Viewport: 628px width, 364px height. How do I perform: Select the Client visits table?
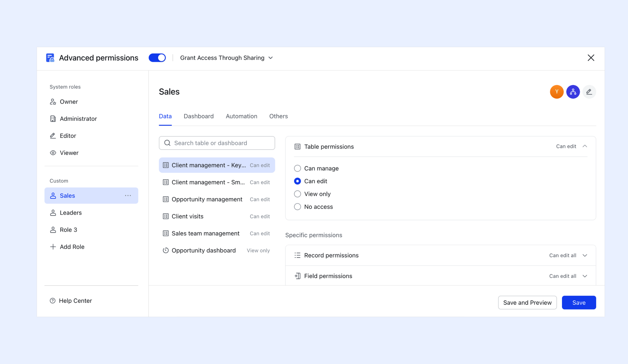click(217, 216)
